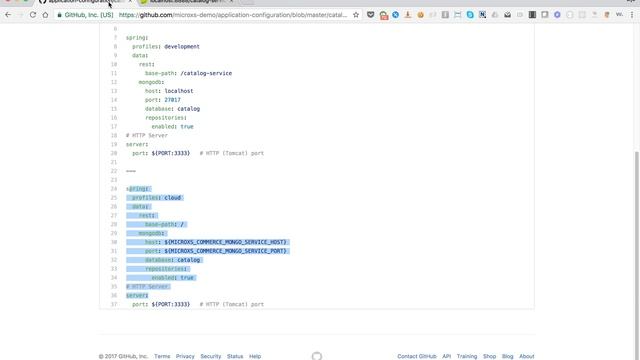Viewport: 640px width, 360px height.
Task: Click the text 'port: 27017'
Action: pos(162,100)
